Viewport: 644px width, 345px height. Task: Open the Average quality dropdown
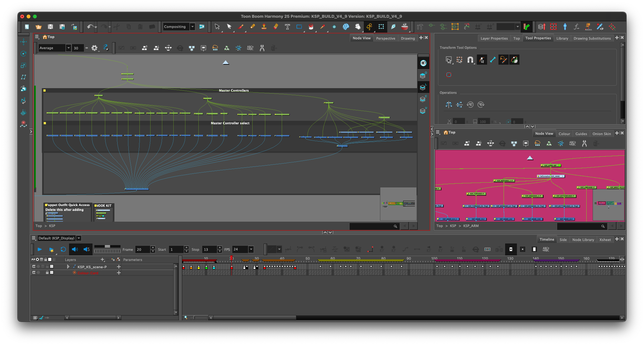click(68, 48)
